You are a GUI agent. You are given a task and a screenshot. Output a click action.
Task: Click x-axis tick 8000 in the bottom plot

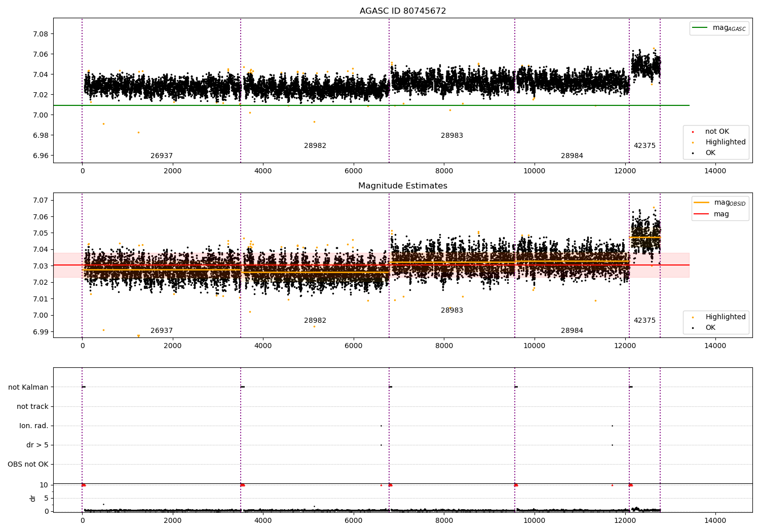point(444,520)
